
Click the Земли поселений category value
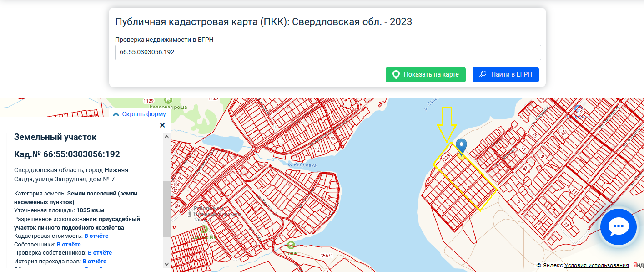pos(75,198)
